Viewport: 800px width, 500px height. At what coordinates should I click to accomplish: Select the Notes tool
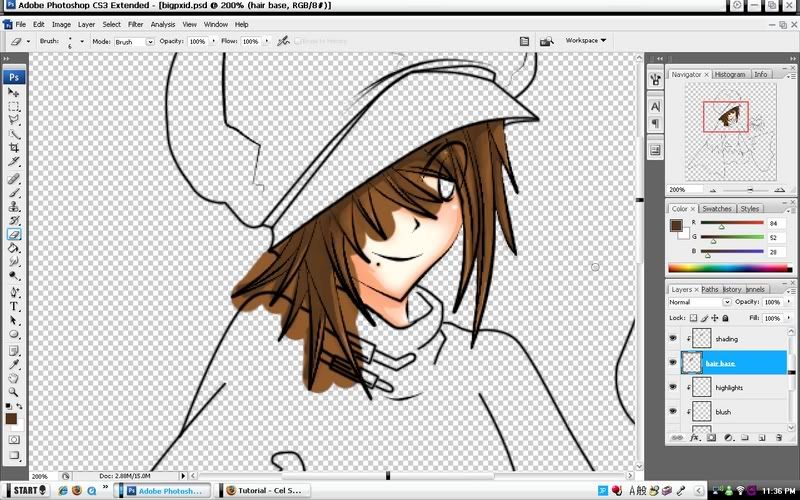click(13, 351)
